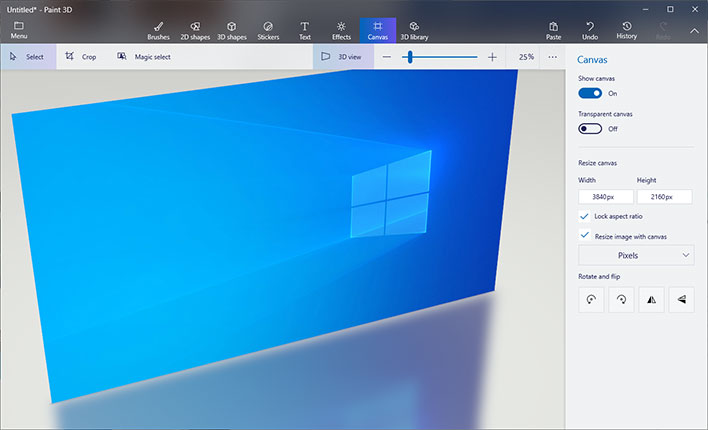The height and width of the screenshot is (430, 708).
Task: Undo the last action
Action: coord(590,31)
